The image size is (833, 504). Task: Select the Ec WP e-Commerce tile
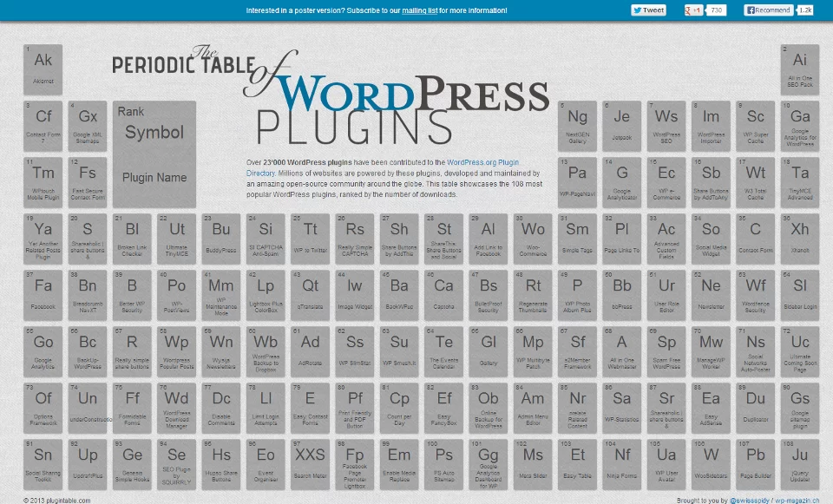click(x=666, y=182)
